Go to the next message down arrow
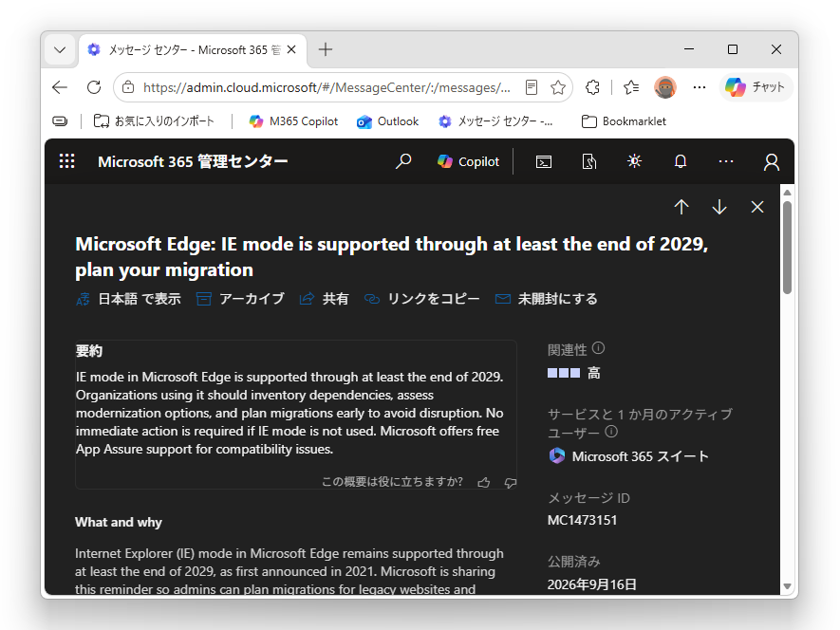This screenshot has height=630, width=840. [719, 207]
